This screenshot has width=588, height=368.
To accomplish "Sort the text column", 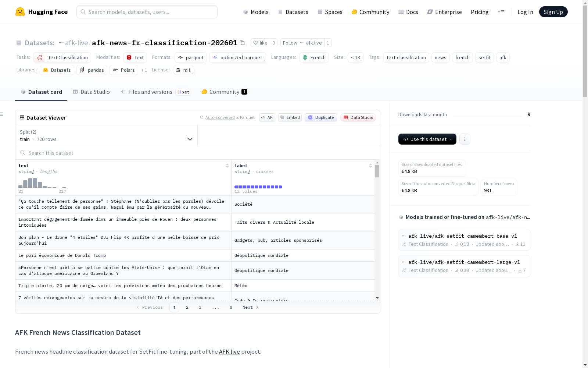I will pos(227,166).
